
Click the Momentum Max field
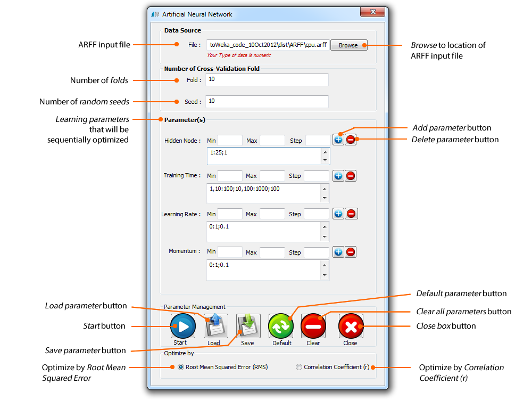point(272,252)
